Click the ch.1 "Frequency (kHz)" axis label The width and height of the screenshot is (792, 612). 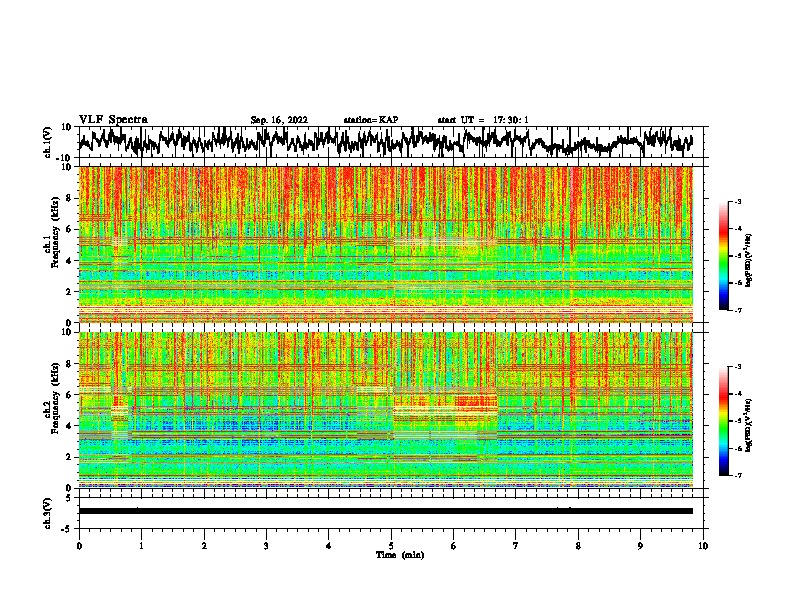click(x=55, y=233)
